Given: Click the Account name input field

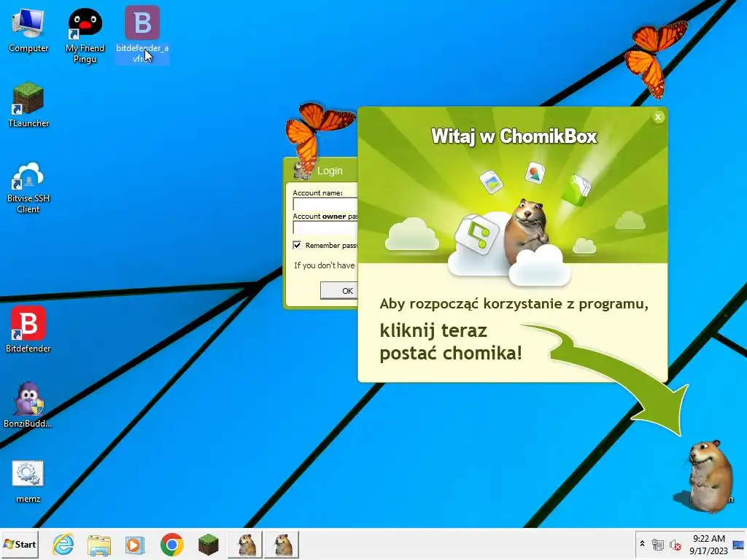Looking at the screenshot, I should (325, 204).
